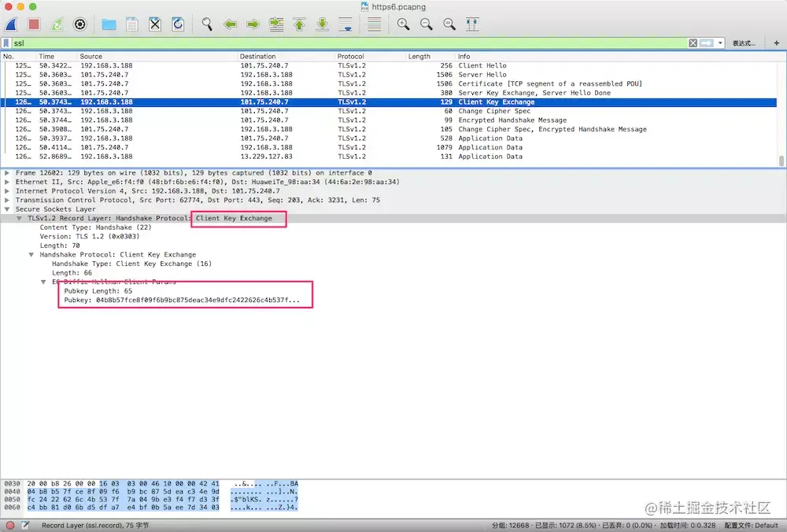The height and width of the screenshot is (532, 787).
Task: Go to specified packet icon
Action: click(276, 24)
